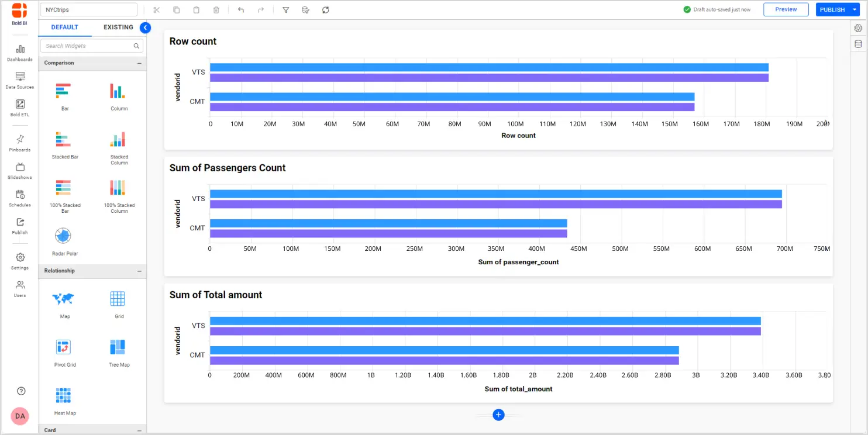868x435 pixels.
Task: Click the Search Widgets field
Action: click(x=88, y=46)
